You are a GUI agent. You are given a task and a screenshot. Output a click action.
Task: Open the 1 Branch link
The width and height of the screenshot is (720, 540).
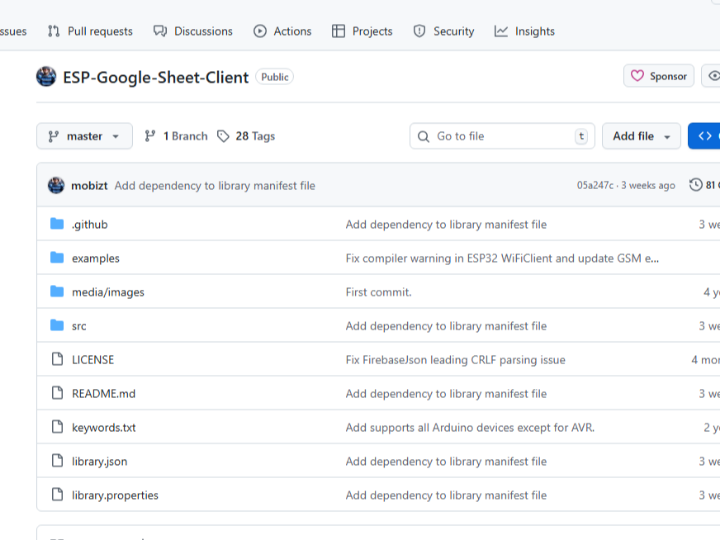pyautogui.click(x=176, y=136)
